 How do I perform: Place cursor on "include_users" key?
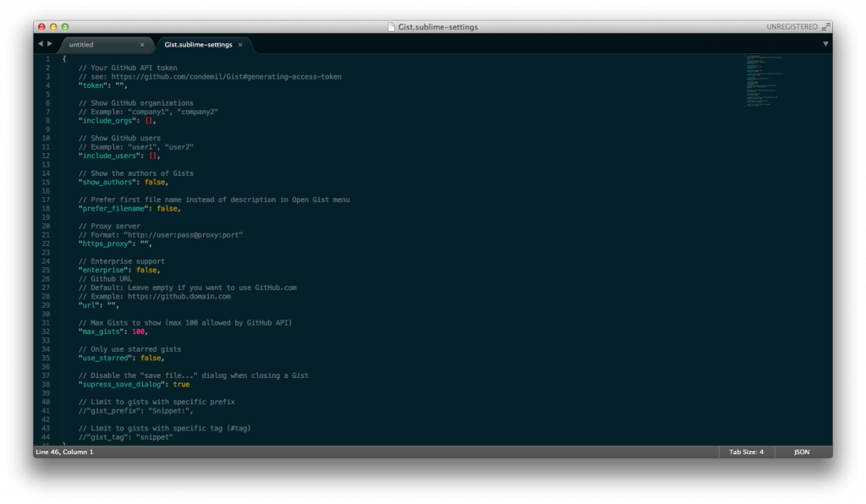pyautogui.click(x=109, y=156)
